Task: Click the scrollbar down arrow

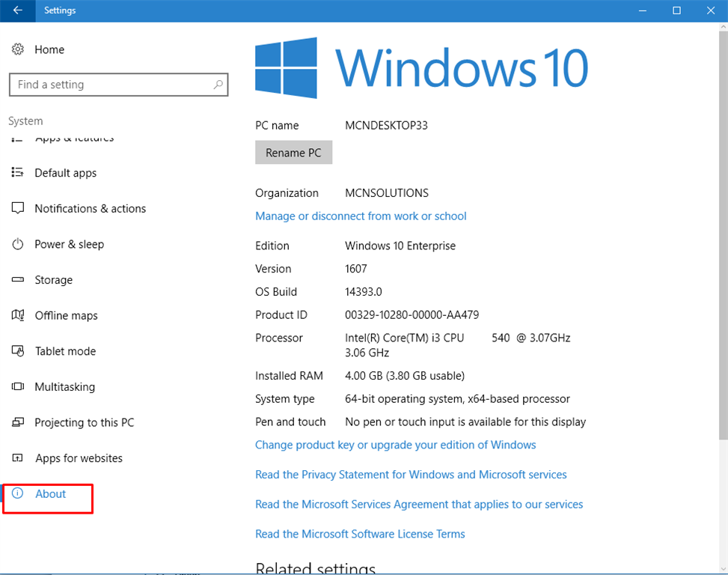Action: (723, 569)
